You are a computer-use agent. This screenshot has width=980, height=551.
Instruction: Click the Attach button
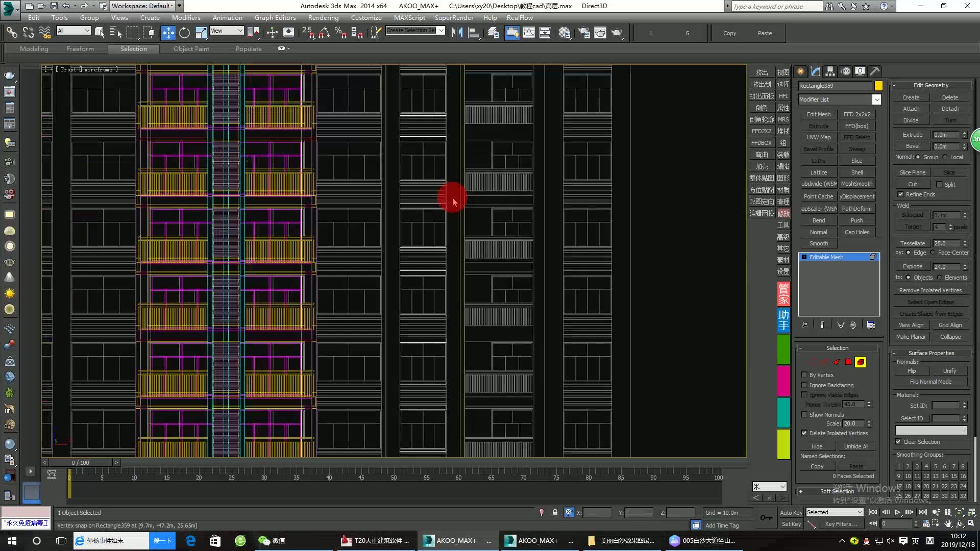click(x=911, y=109)
